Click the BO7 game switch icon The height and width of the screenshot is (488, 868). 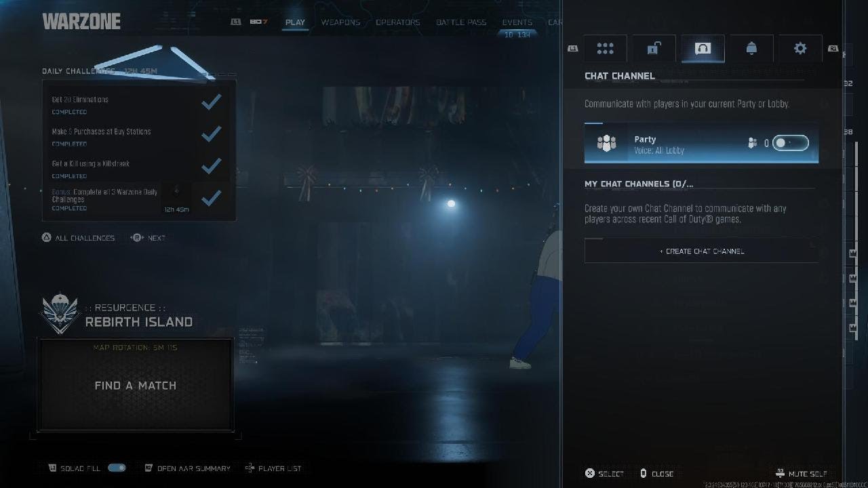258,22
